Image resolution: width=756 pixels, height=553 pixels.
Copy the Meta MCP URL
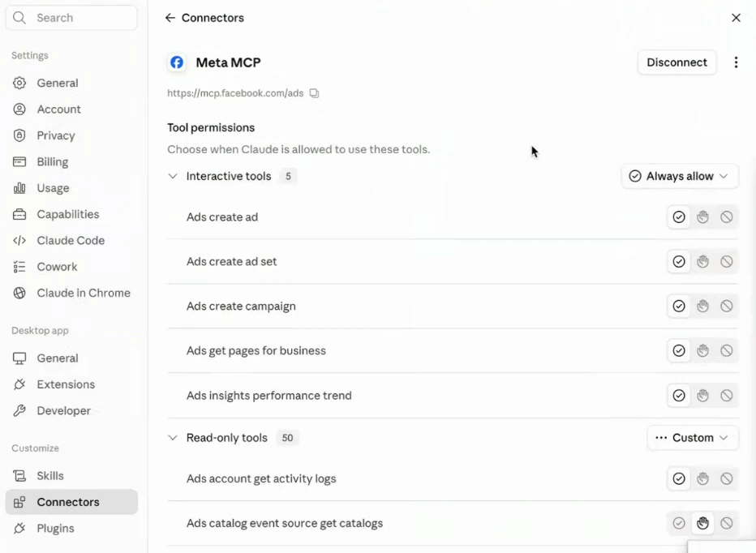click(315, 93)
